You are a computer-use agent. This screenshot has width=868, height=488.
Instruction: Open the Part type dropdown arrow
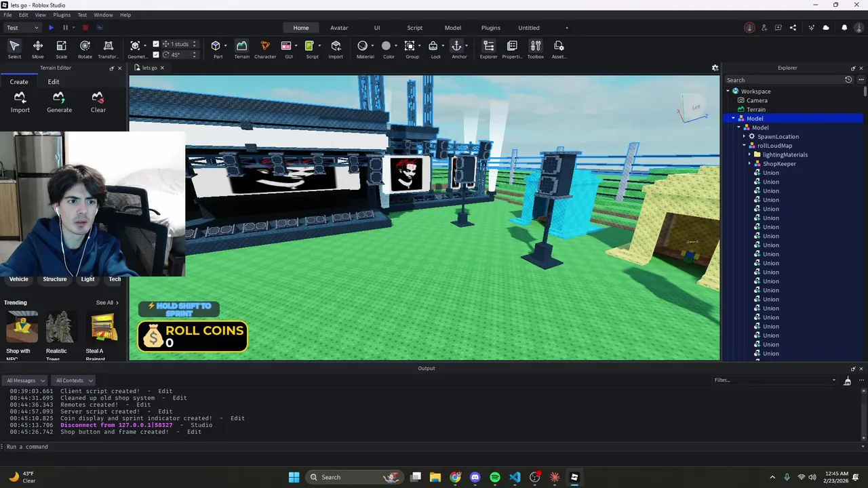tap(225, 46)
